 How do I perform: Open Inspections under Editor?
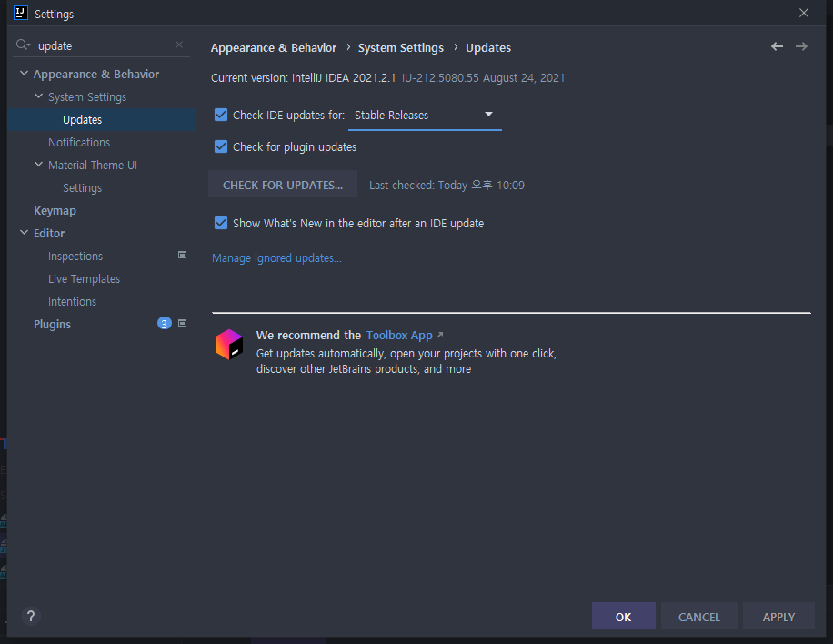(75, 257)
